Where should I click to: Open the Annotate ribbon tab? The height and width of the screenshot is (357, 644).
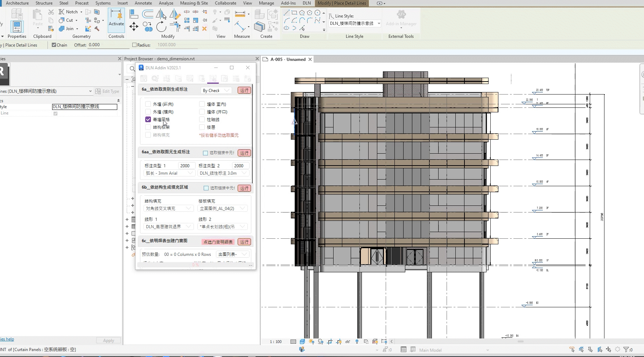click(143, 3)
